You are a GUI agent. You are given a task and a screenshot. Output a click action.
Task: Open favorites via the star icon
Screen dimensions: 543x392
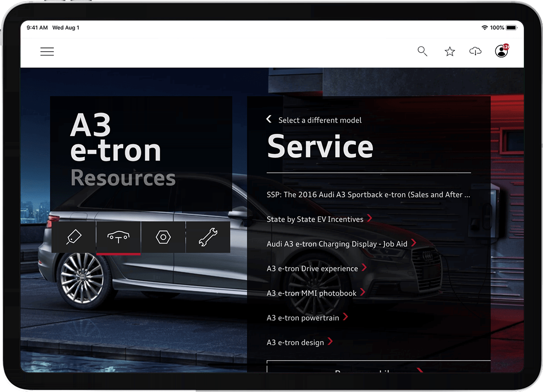[450, 52]
